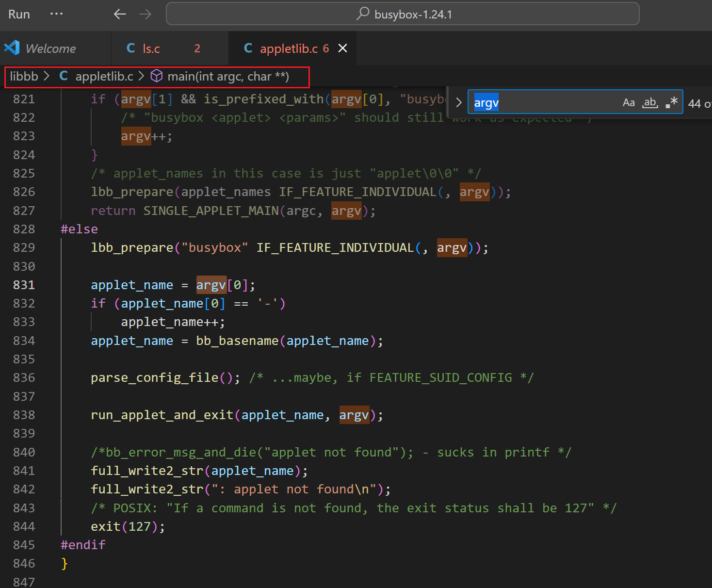Screen dimensions: 712x588
Task: Click line number 821 in the gutter
Action: point(24,99)
